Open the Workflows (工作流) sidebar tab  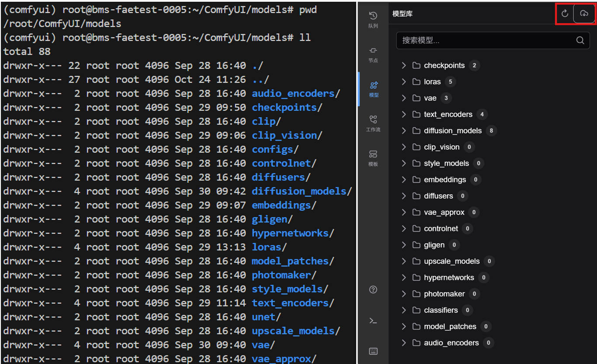coord(373,124)
